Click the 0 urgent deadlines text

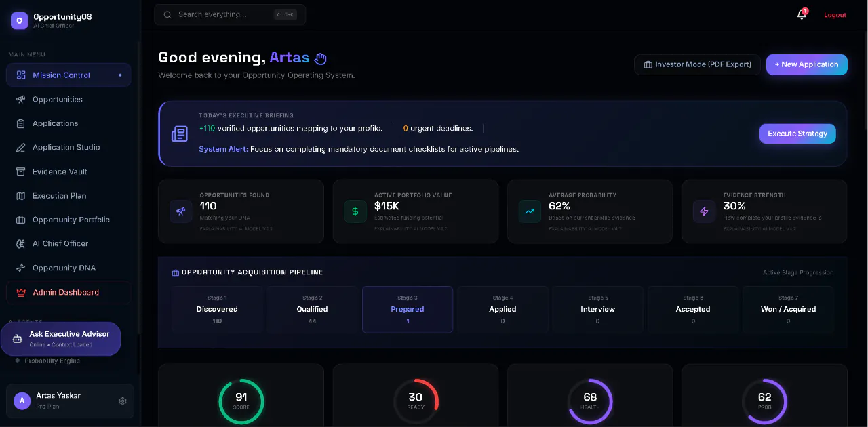[x=438, y=128]
